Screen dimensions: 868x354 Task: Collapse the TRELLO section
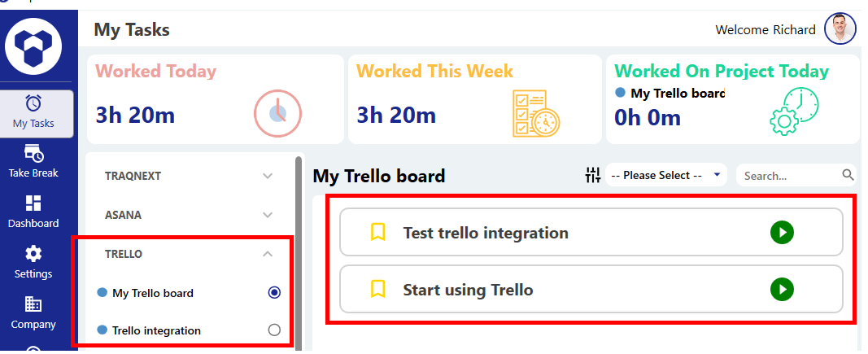click(268, 254)
